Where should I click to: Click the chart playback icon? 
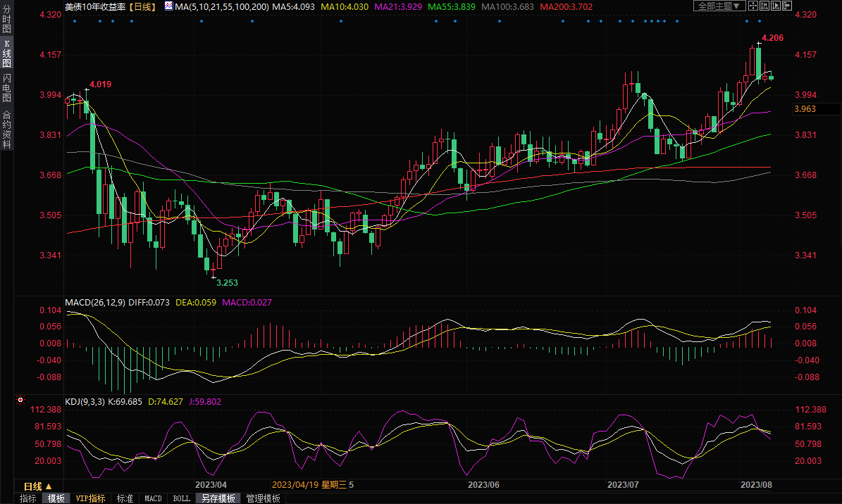click(777, 6)
